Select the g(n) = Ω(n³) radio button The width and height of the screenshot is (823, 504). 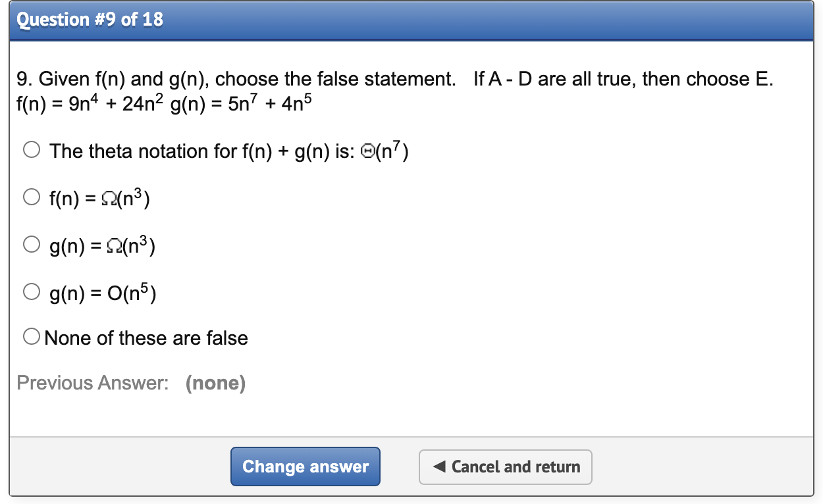click(31, 243)
